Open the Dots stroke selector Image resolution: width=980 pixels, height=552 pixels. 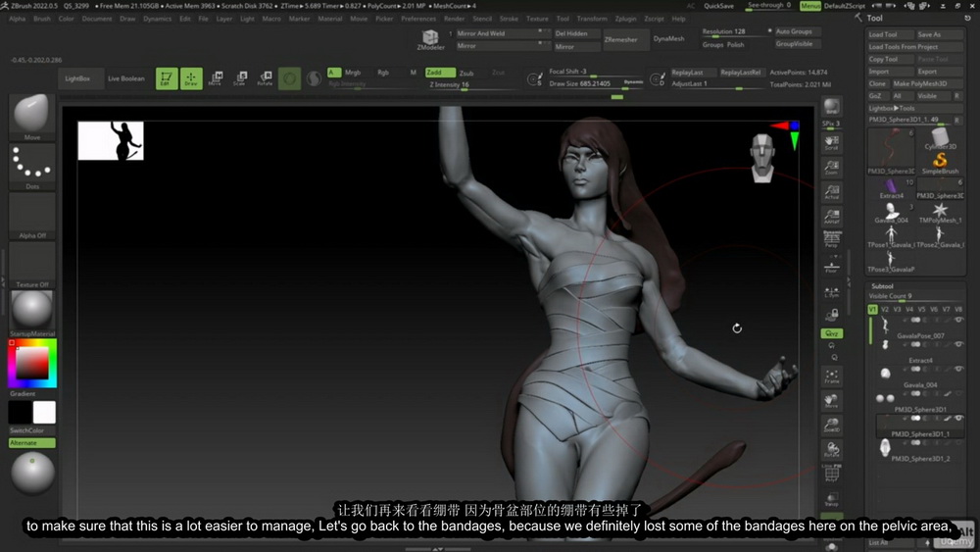(x=32, y=167)
